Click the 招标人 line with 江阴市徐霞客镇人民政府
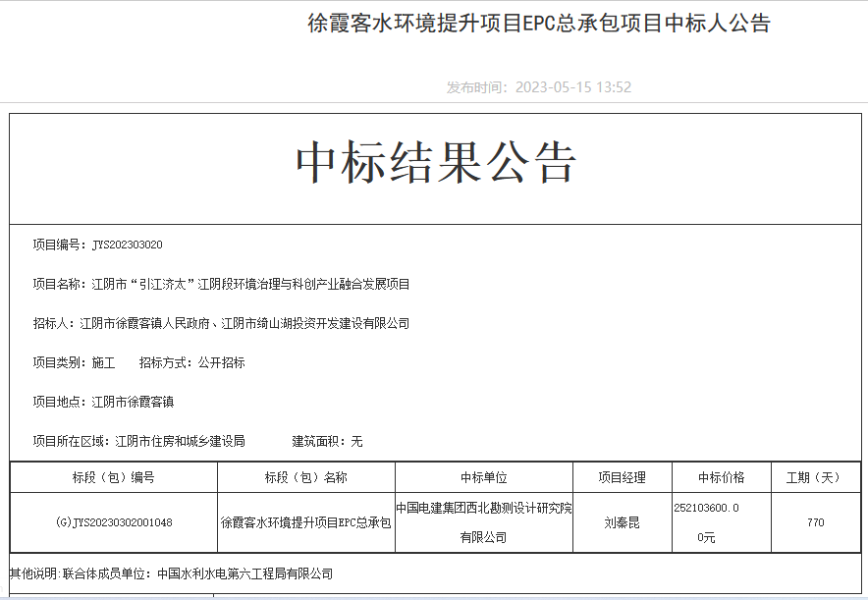Image resolution: width=868 pixels, height=600 pixels. click(221, 323)
